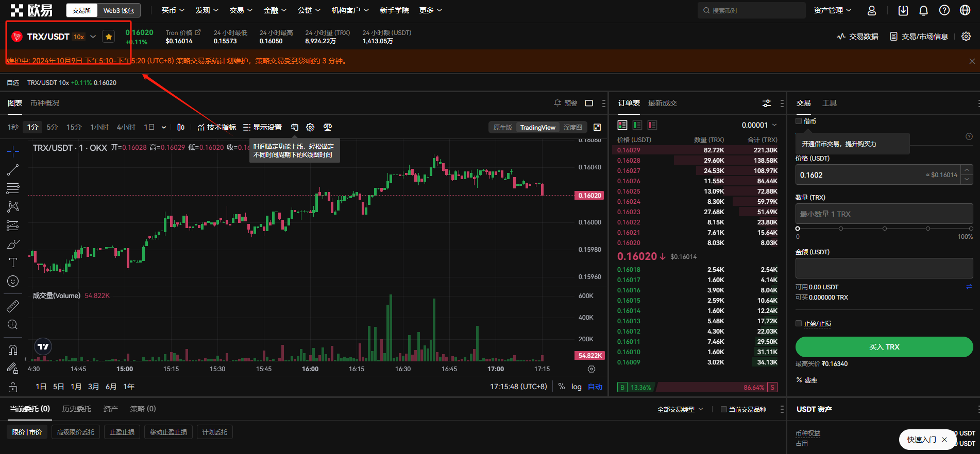Expand the TRX/USDT pair selector

93,37
